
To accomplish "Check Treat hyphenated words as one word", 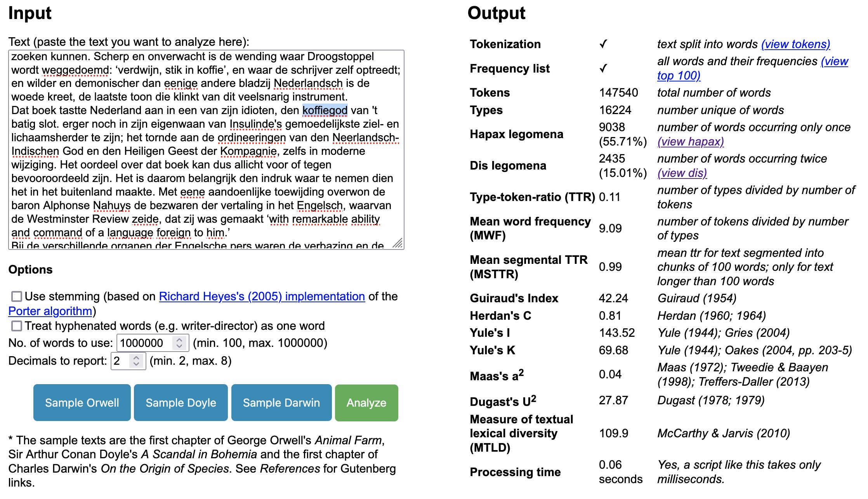I will click(x=17, y=326).
